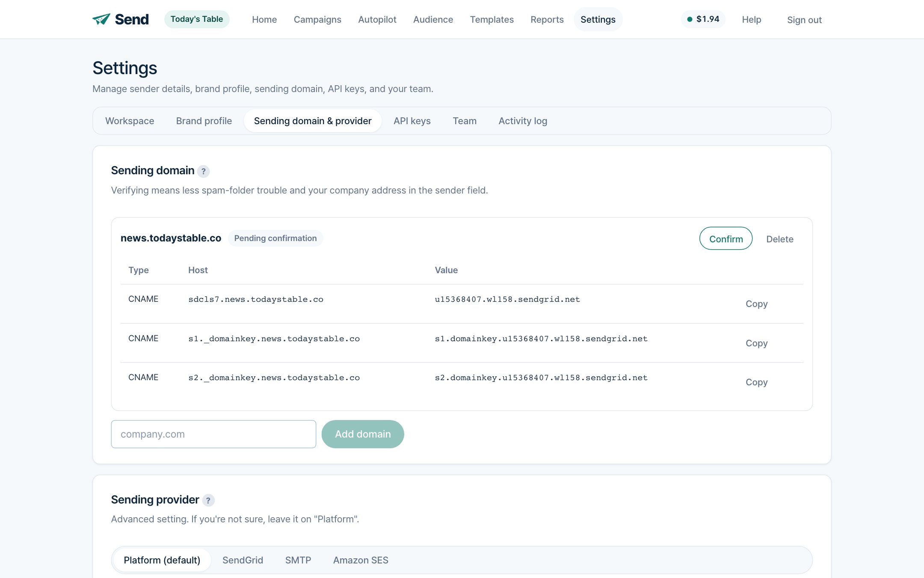
Task: Open Reports in the navigation
Action: [547, 20]
